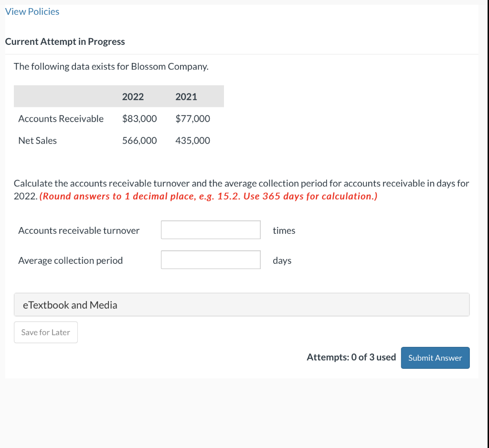
Task: Click the Submit Answer button
Action: click(x=435, y=358)
